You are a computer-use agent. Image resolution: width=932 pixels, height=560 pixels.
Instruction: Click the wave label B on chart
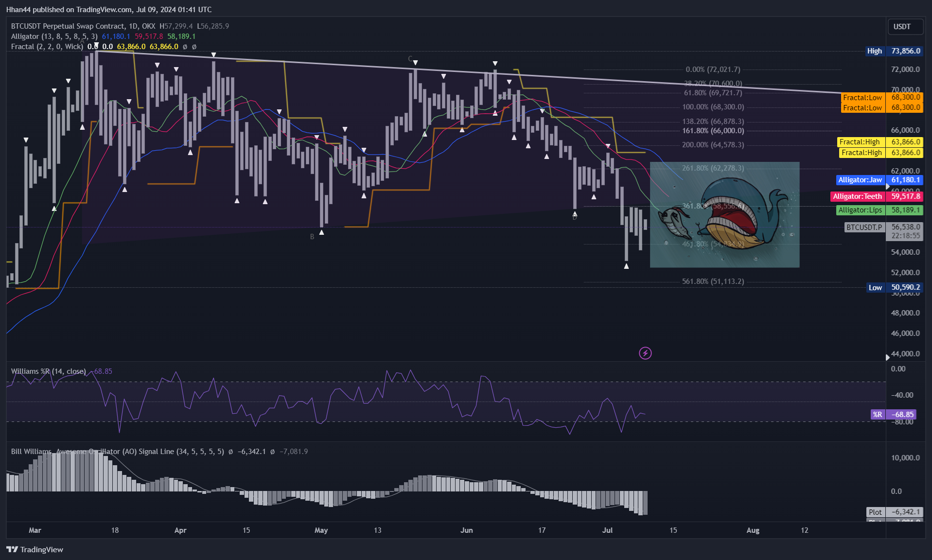312,237
